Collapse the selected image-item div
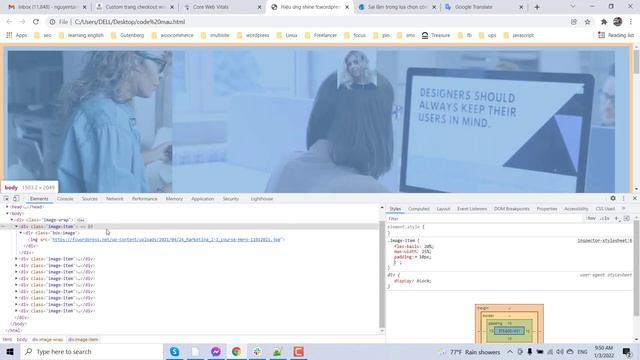 click(x=16, y=227)
